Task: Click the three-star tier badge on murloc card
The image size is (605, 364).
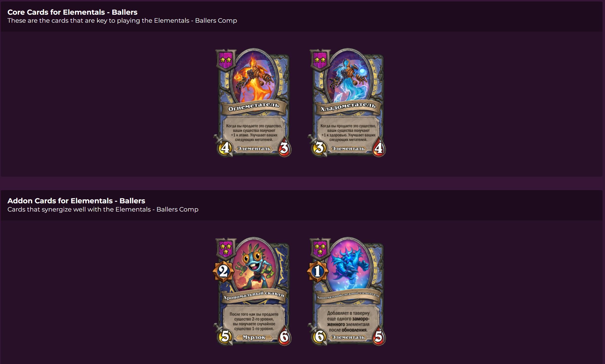Action: tap(226, 249)
